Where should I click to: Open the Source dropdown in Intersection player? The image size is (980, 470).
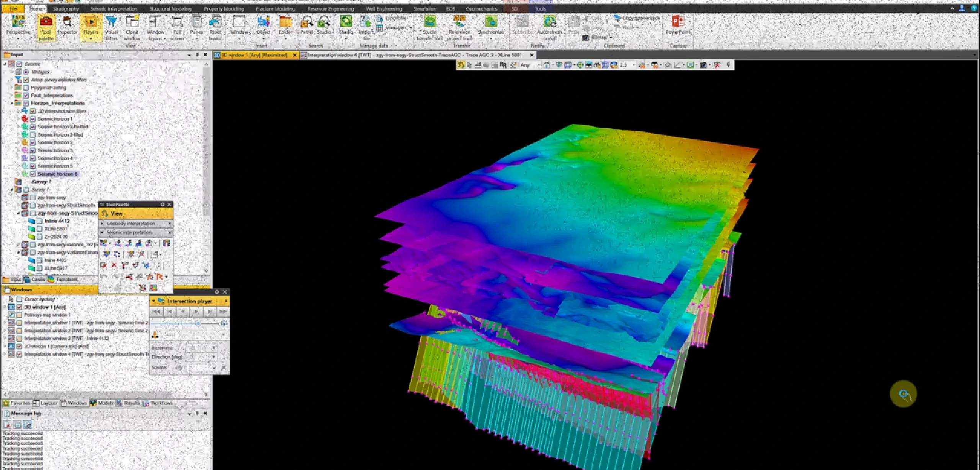[x=214, y=368]
